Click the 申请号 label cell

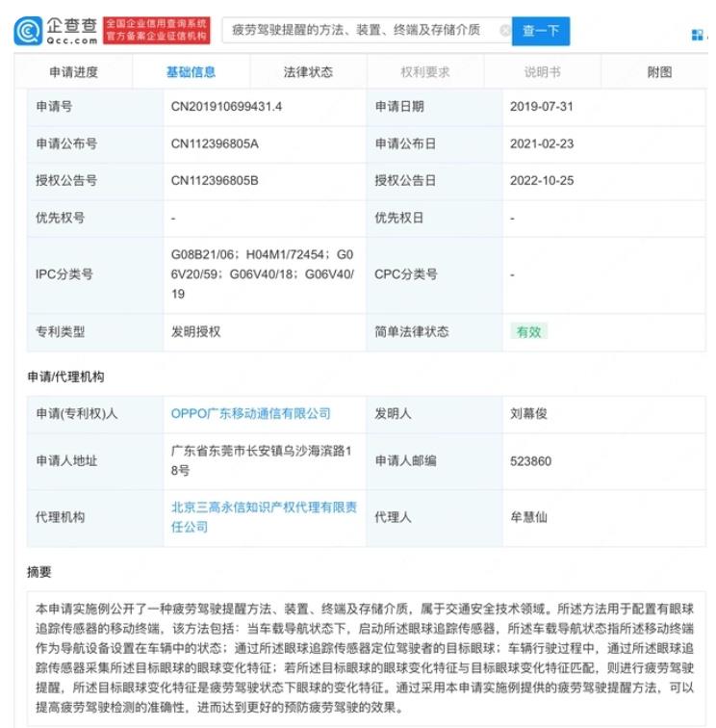(x=95, y=107)
